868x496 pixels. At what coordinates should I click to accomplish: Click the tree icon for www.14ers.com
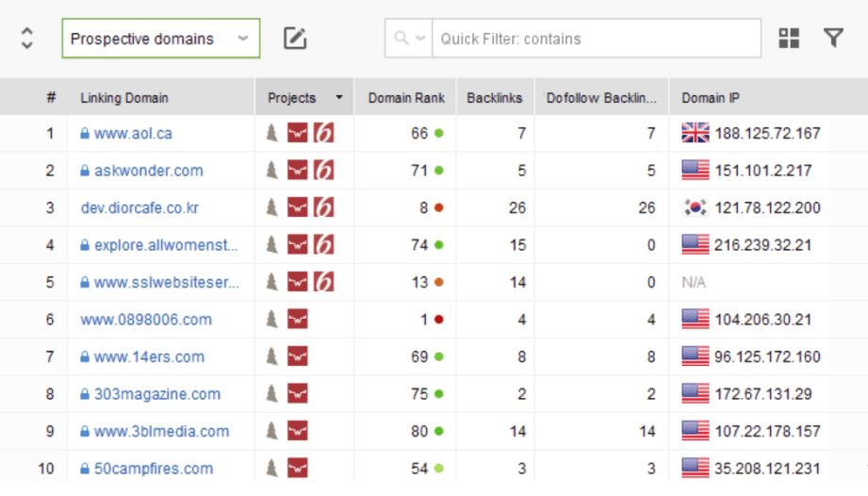271,355
